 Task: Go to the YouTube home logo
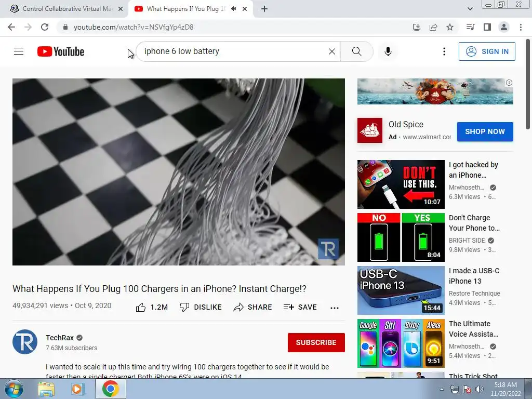point(61,51)
